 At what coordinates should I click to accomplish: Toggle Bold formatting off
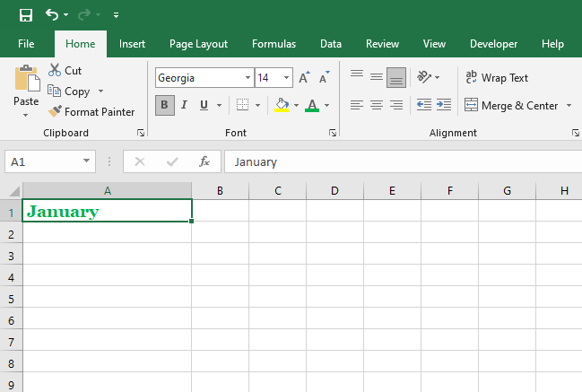tap(164, 105)
